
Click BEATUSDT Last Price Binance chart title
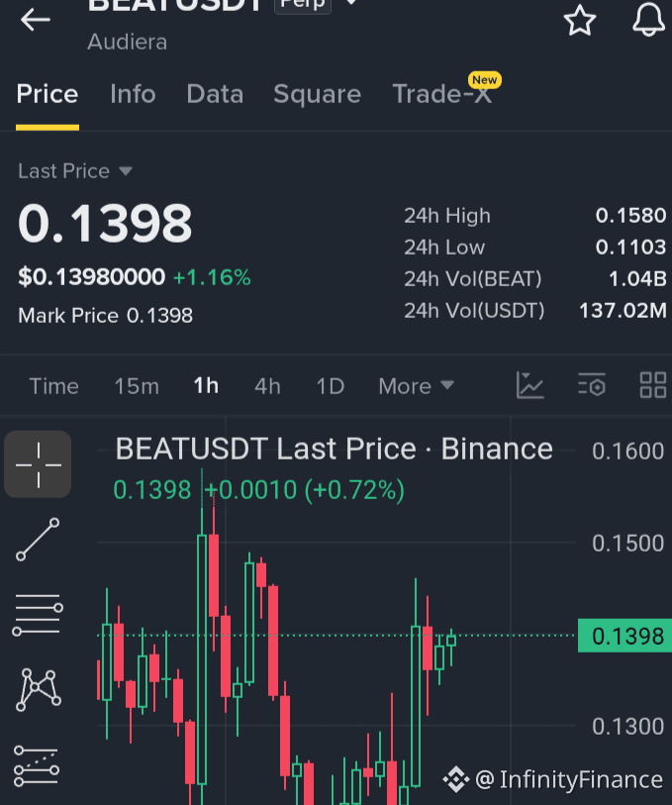[x=334, y=450]
